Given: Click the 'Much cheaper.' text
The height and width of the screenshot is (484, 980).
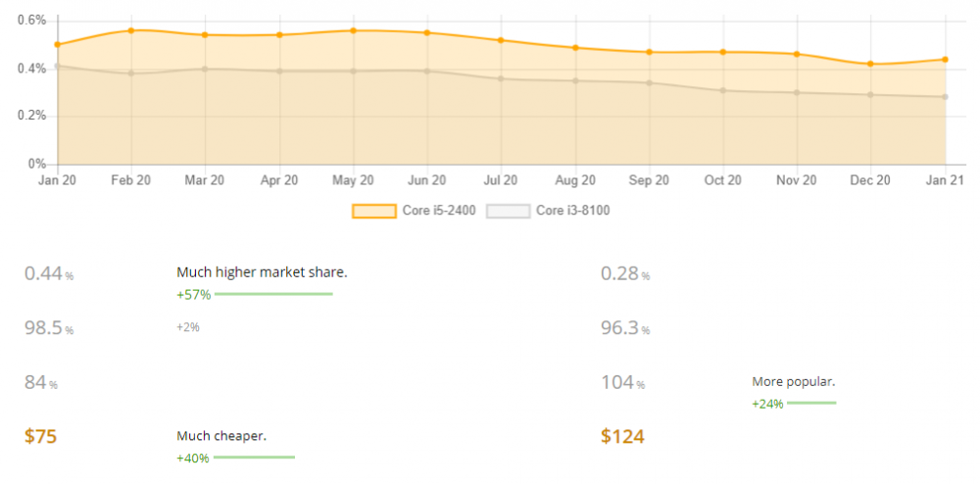Looking at the screenshot, I should click(221, 435).
